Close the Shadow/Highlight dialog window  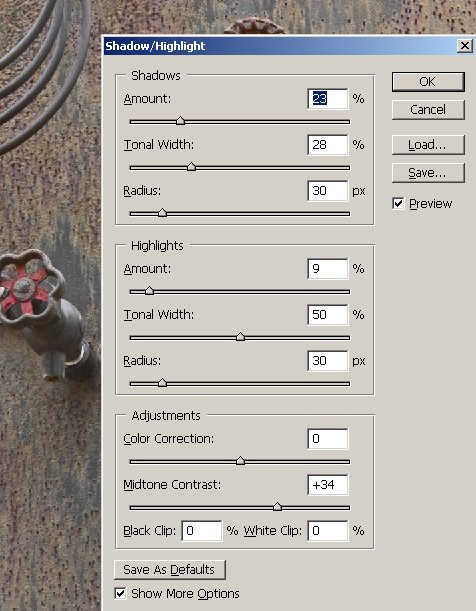coord(464,46)
